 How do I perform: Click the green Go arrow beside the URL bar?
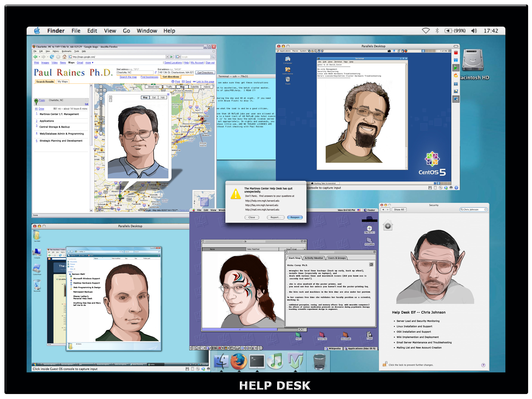(171, 57)
